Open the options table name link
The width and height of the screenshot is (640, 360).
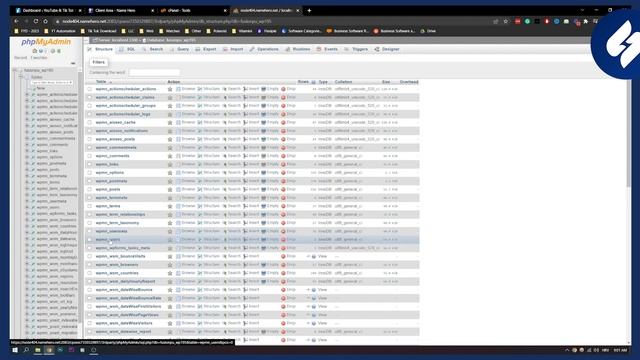110,173
